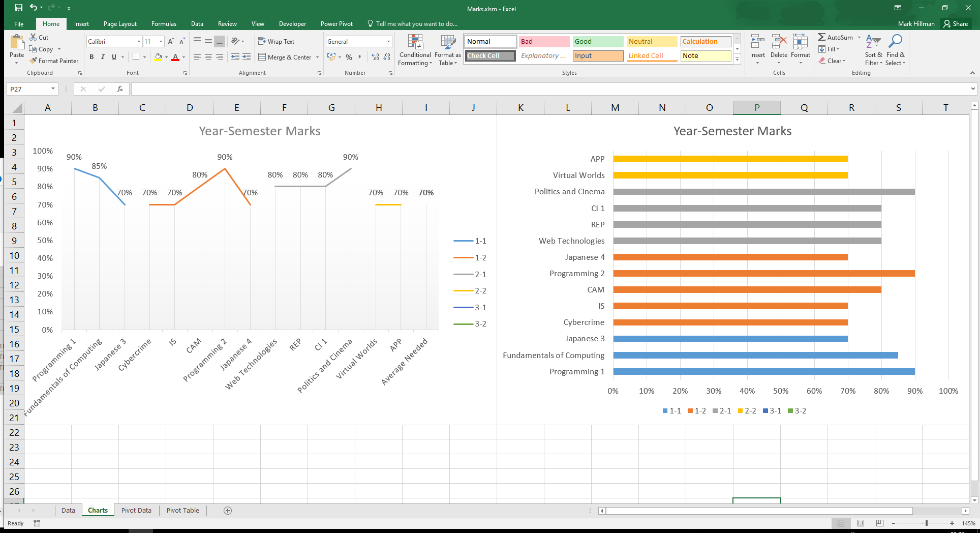Switch to the Pivot Data sheet tab
The height and width of the screenshot is (533, 980).
(136, 511)
